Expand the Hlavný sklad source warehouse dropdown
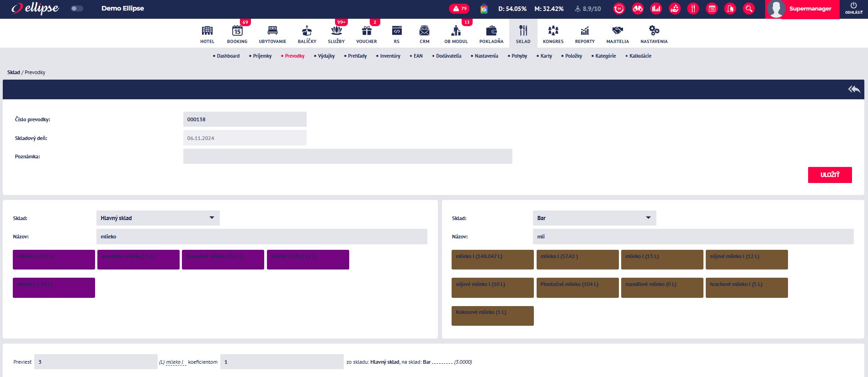The height and width of the screenshot is (377, 868). [158, 218]
